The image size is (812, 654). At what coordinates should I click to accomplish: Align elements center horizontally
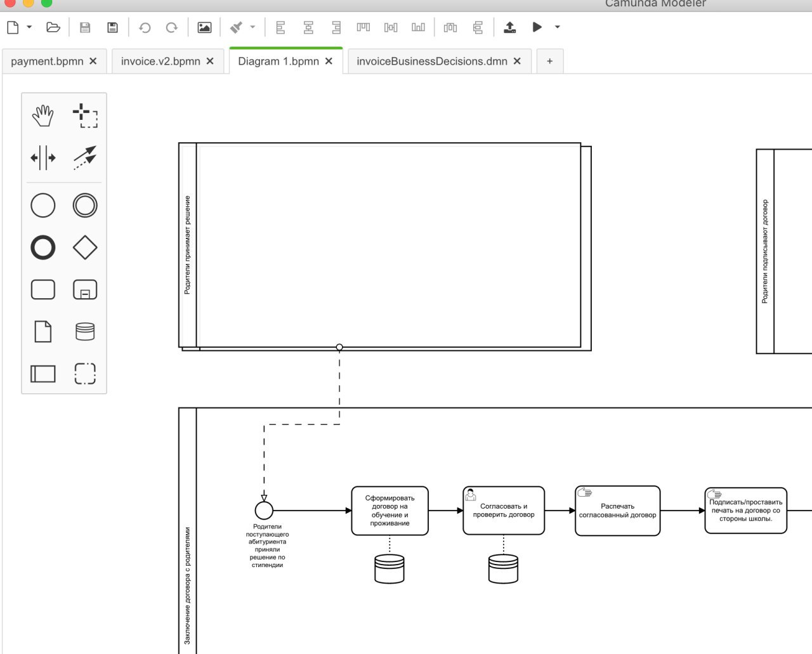point(308,27)
